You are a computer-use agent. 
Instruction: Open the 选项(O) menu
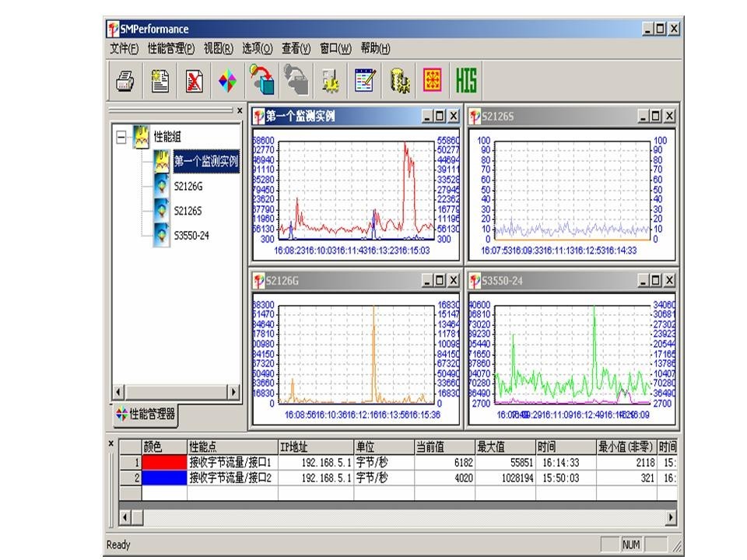tap(257, 48)
